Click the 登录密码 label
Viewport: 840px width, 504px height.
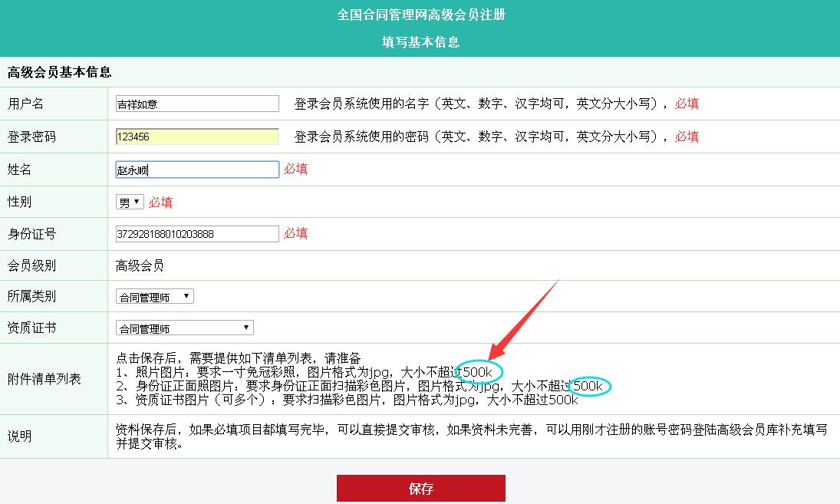pyautogui.click(x=31, y=137)
